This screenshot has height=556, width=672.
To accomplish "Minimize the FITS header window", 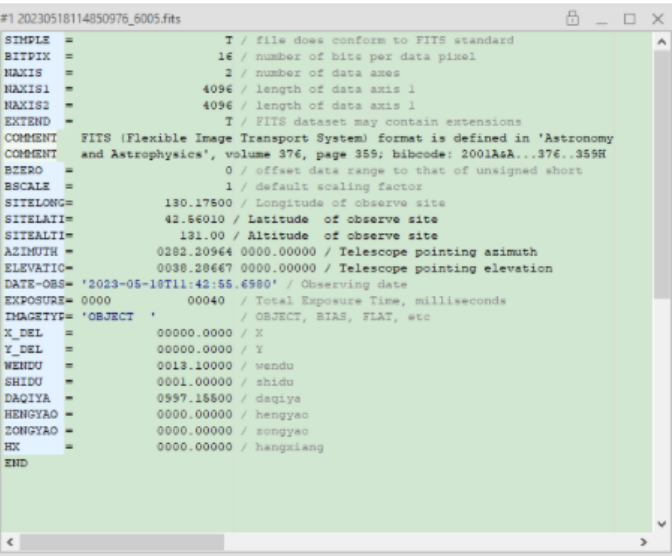I will 603,18.
